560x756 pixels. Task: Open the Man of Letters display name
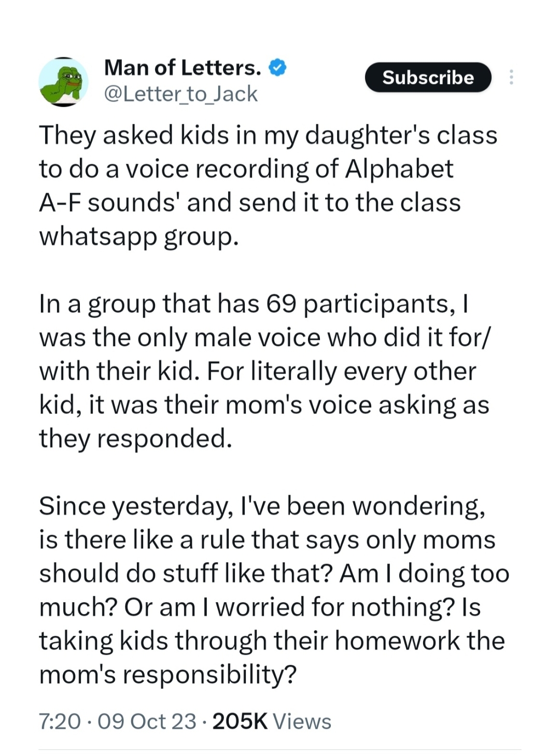183,68
